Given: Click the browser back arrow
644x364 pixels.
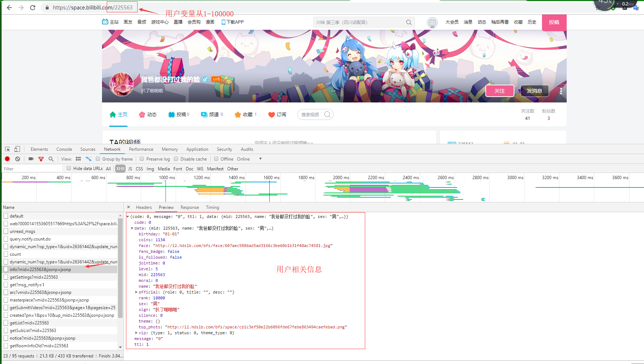Looking at the screenshot, I should point(9,8).
